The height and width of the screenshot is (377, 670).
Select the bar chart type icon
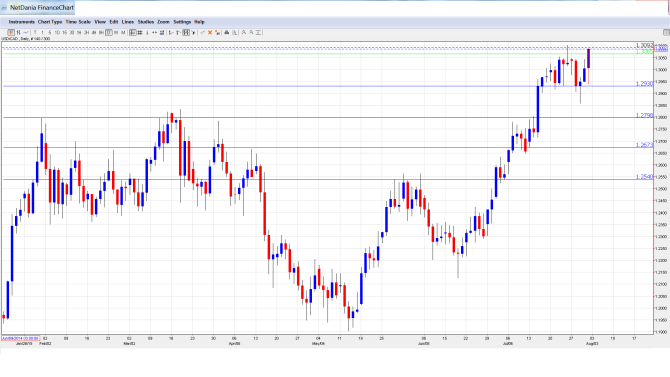click(18, 32)
